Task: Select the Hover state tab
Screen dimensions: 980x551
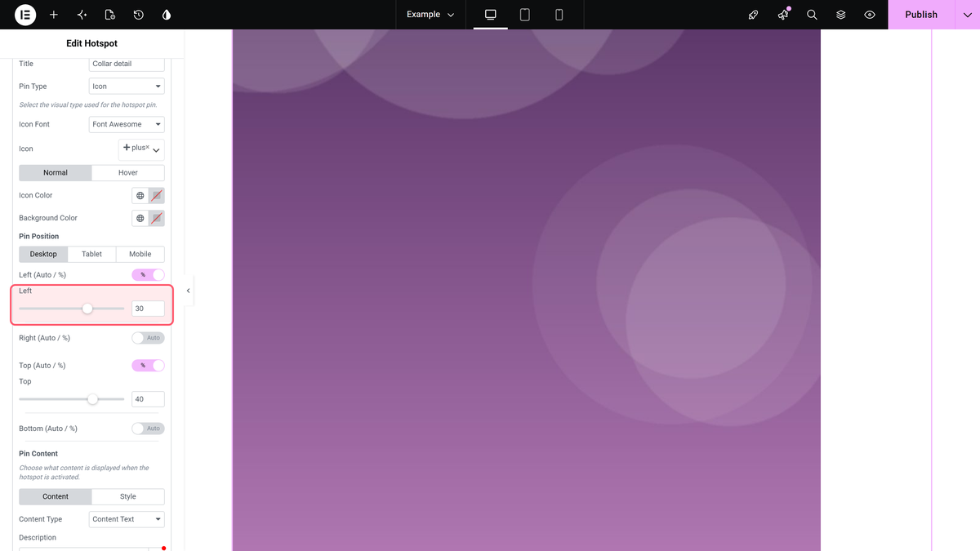Action: pyautogui.click(x=128, y=173)
